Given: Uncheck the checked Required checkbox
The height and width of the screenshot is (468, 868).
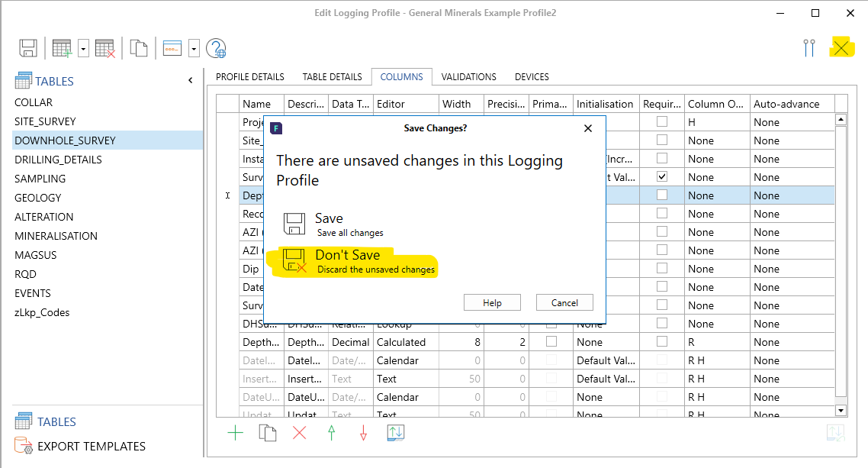Looking at the screenshot, I should 662,176.
